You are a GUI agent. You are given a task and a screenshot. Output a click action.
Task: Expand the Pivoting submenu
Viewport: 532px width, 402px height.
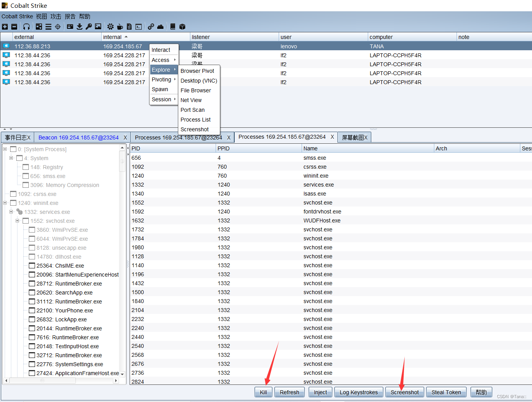pyautogui.click(x=163, y=79)
